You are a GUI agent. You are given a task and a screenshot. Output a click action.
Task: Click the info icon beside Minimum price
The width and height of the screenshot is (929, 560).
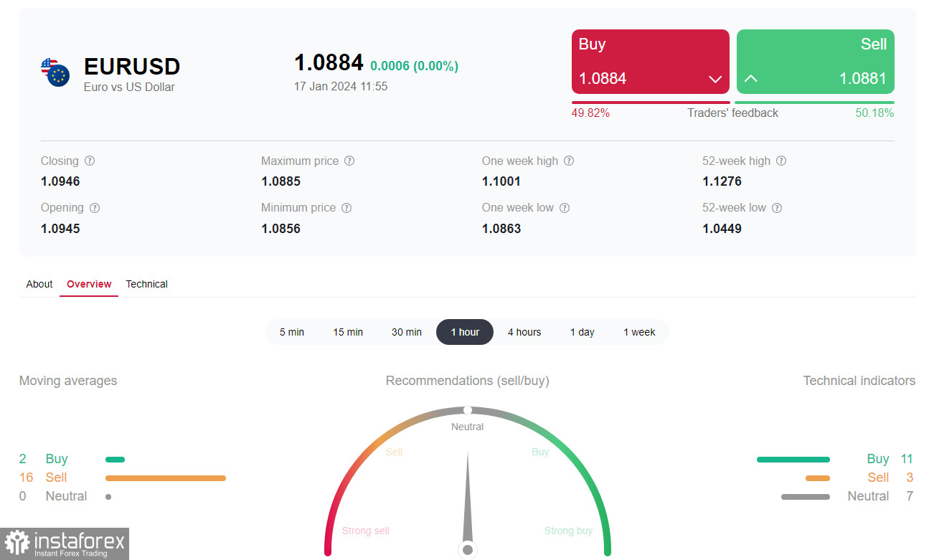(x=346, y=208)
